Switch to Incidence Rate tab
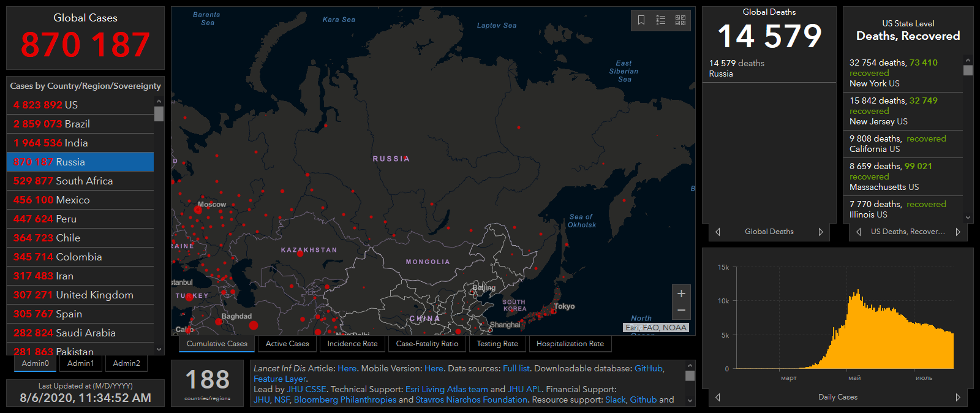Screen dimensions: 980x413 352,344
